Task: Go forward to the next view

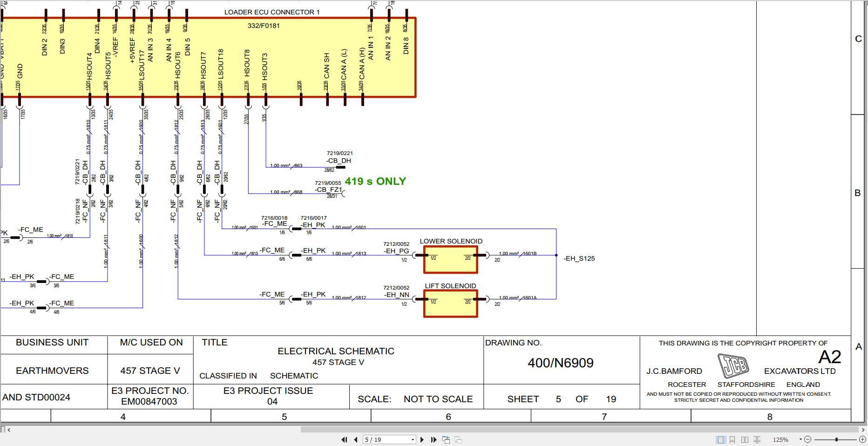Action: (458, 439)
